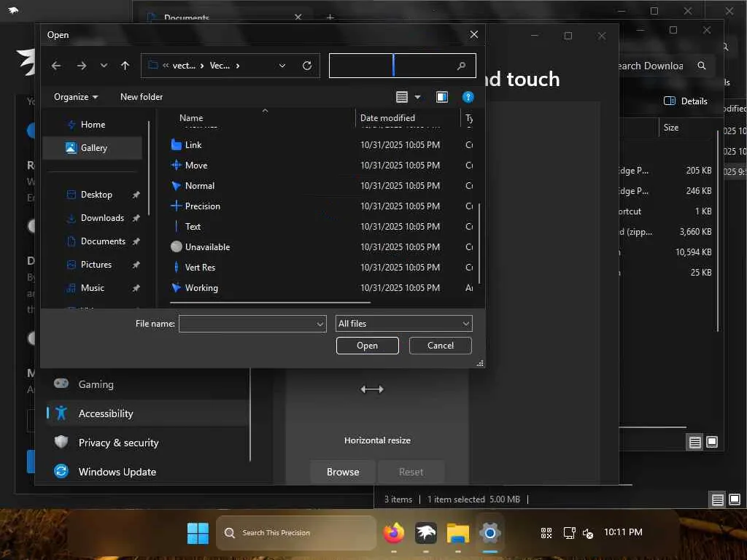
Task: Click pin icon next to Music
Action: point(136,288)
